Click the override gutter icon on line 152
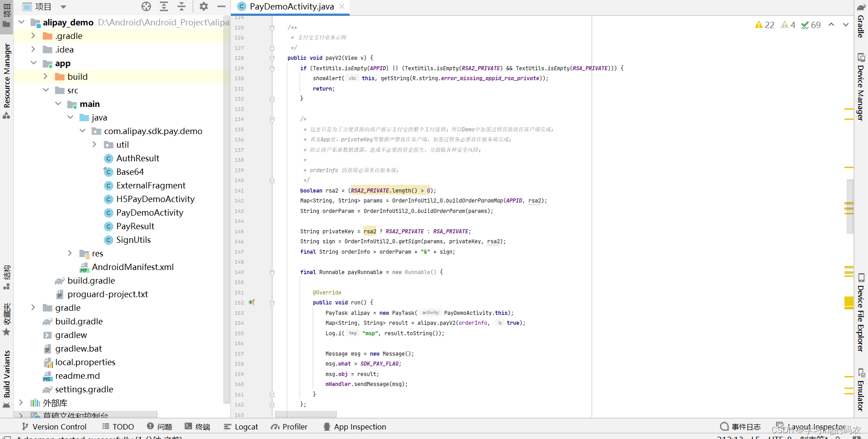The width and height of the screenshot is (868, 439). point(252,302)
